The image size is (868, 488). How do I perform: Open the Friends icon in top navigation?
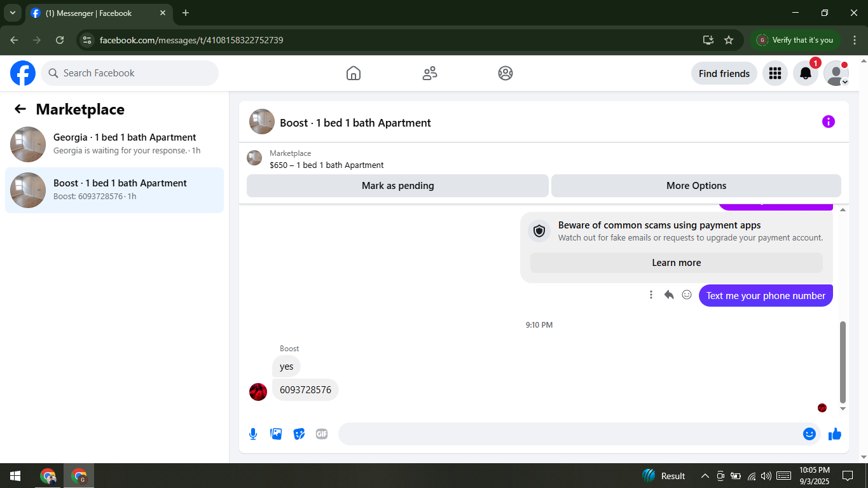pos(430,73)
